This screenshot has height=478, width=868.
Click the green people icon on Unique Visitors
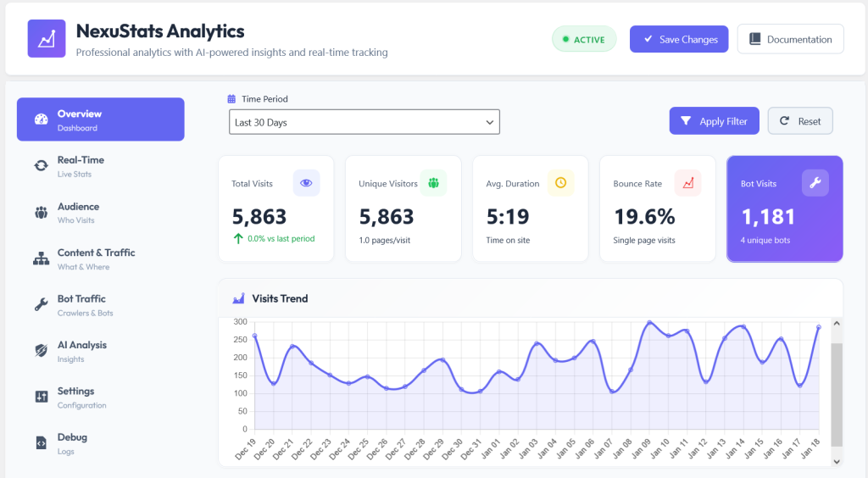point(433,183)
